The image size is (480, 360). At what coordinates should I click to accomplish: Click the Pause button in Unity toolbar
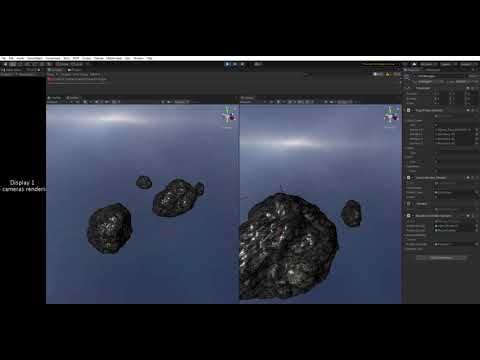(235, 64)
